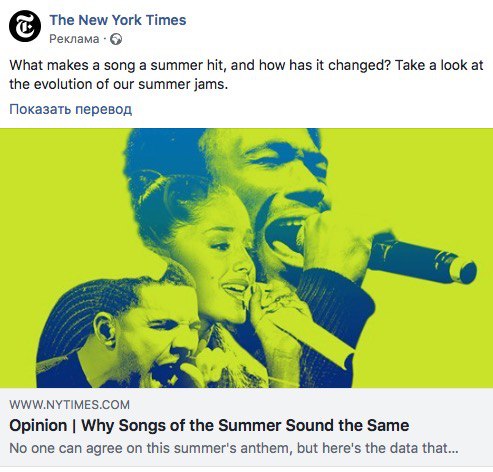Click the post caption about summer hits
Viewport: 493px width, 472px height.
(246, 75)
